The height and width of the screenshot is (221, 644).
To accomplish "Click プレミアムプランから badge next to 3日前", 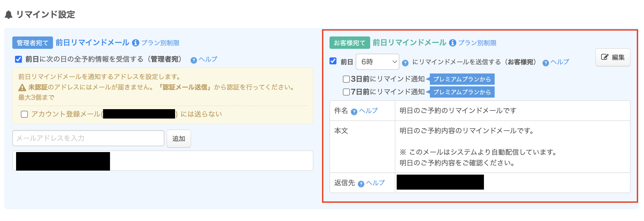I will point(462,79).
